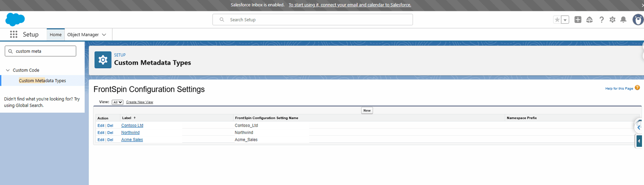Screen dimensions: 644x185
Task: Click Del for Northwind
Action: (x=110, y=133)
